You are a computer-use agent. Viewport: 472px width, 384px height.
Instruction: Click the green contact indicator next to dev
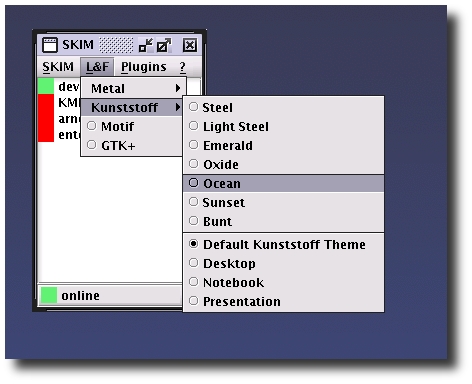(46, 86)
